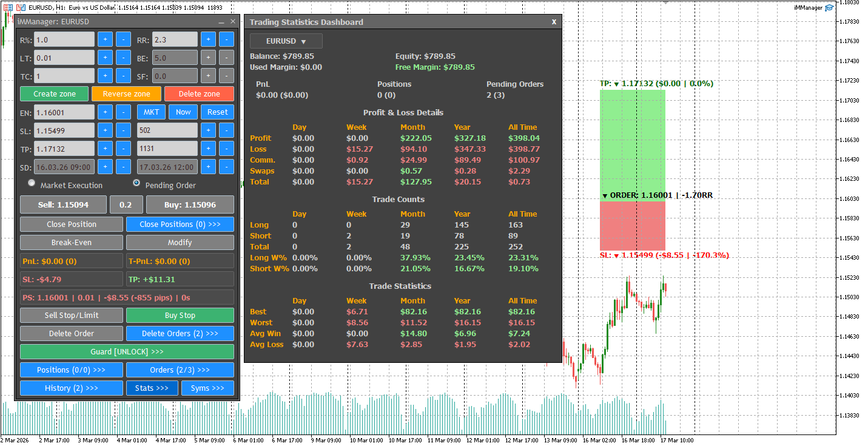This screenshot has width=868, height=446.
Task: Select the Market Execution radio button
Action: [32, 183]
